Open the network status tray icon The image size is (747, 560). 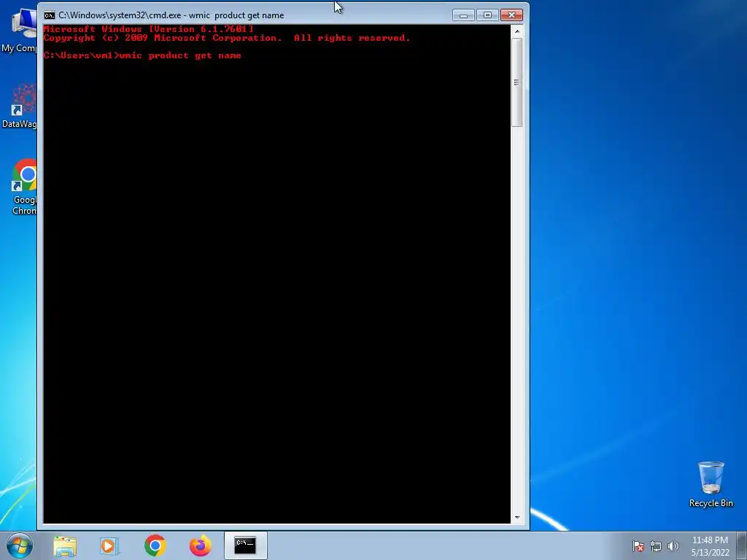656,546
